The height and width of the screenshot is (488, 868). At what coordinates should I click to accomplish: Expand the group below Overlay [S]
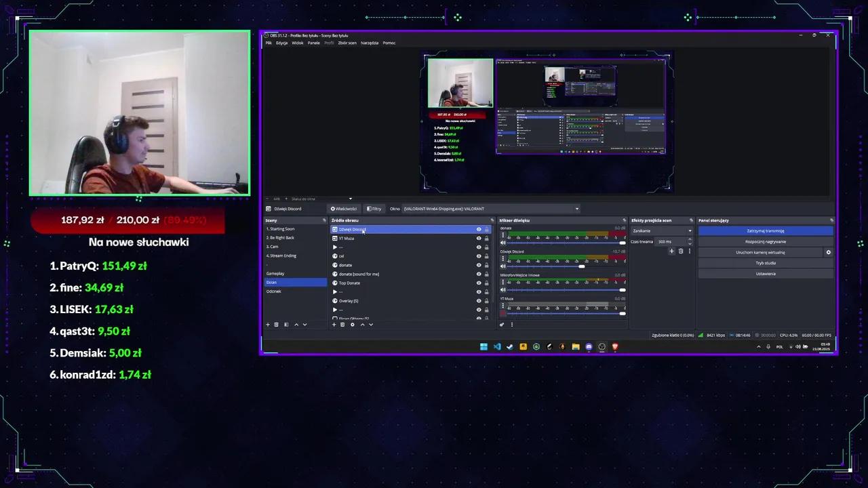coord(335,310)
